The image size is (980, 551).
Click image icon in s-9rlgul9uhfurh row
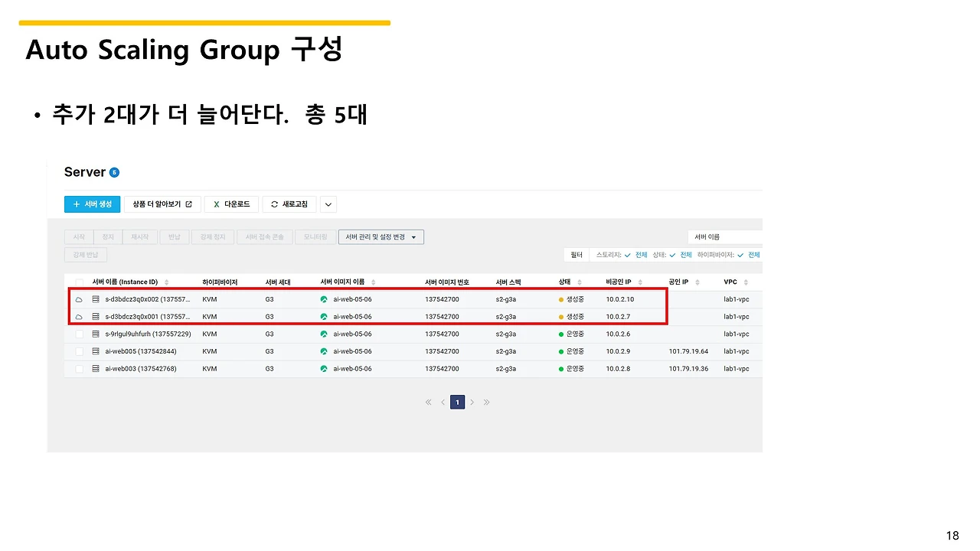tap(324, 334)
